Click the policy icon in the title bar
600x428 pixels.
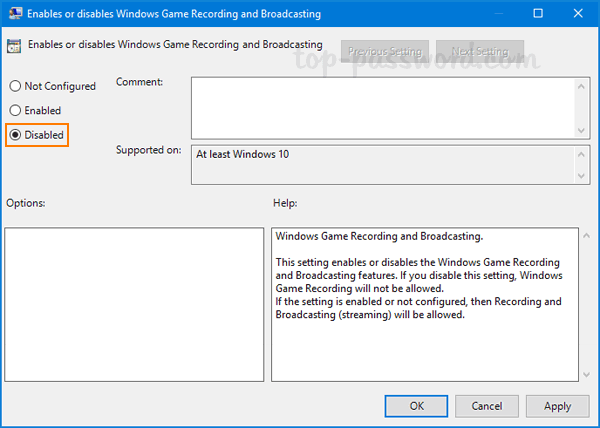pyautogui.click(x=13, y=15)
